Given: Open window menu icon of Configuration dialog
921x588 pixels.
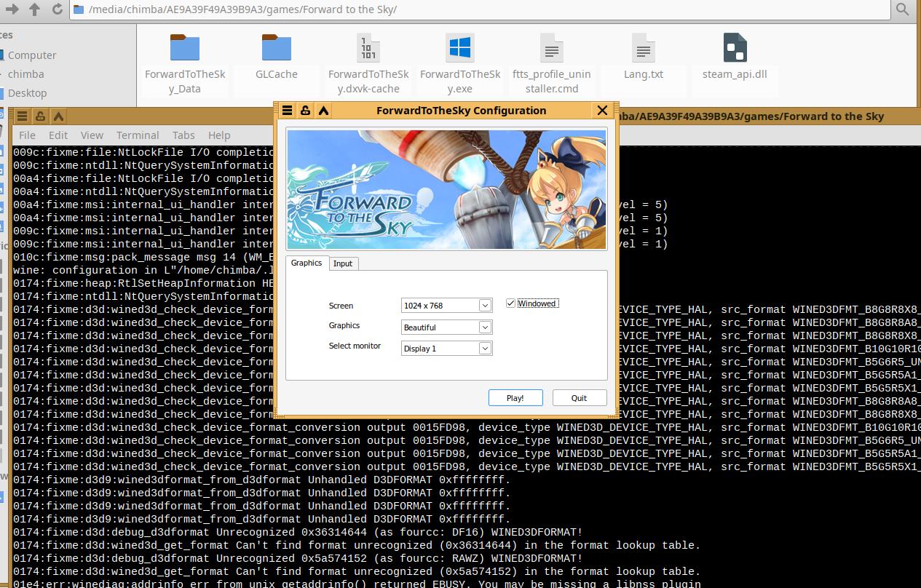Looking at the screenshot, I should click(x=288, y=111).
